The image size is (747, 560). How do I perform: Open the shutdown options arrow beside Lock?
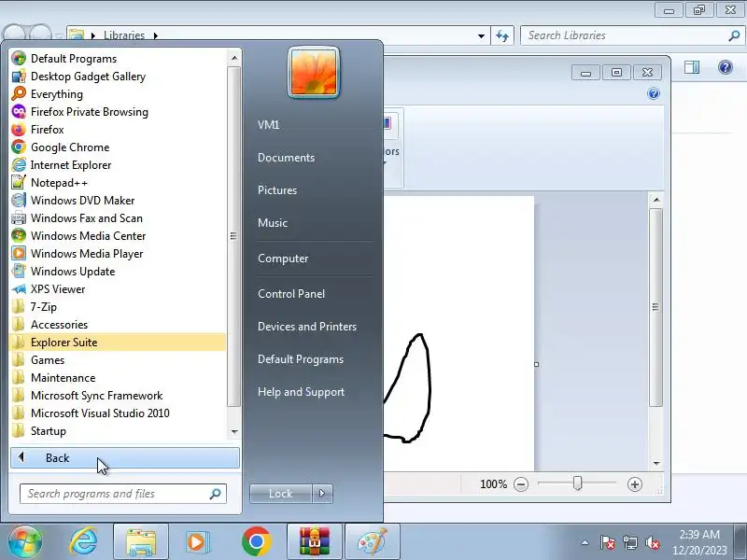pyautogui.click(x=322, y=494)
